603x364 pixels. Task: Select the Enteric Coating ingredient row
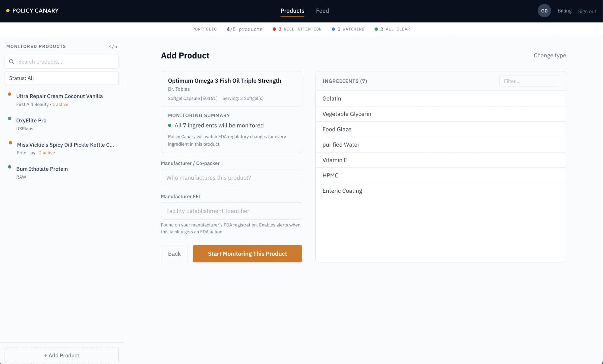pos(440,191)
